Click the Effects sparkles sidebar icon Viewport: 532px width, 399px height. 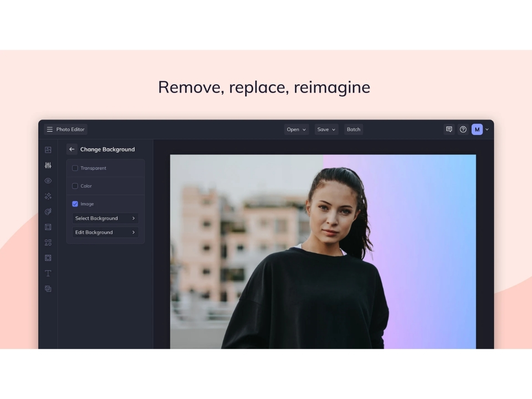(x=48, y=196)
